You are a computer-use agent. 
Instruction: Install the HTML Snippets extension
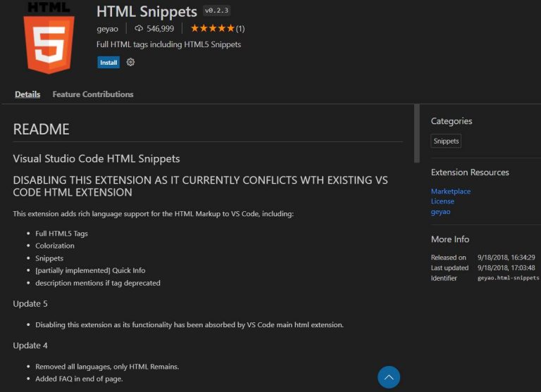pyautogui.click(x=108, y=63)
